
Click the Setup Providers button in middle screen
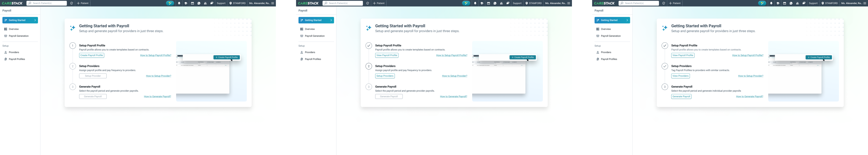pos(385,76)
